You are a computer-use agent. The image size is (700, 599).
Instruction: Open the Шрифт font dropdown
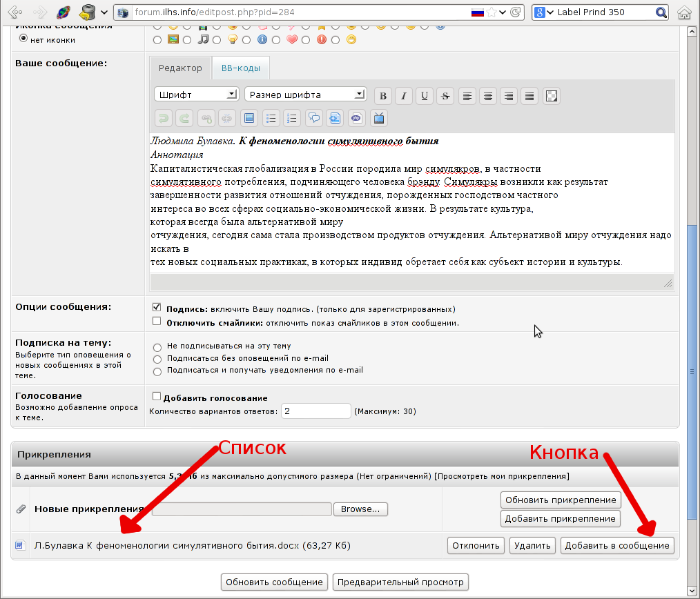click(x=196, y=94)
